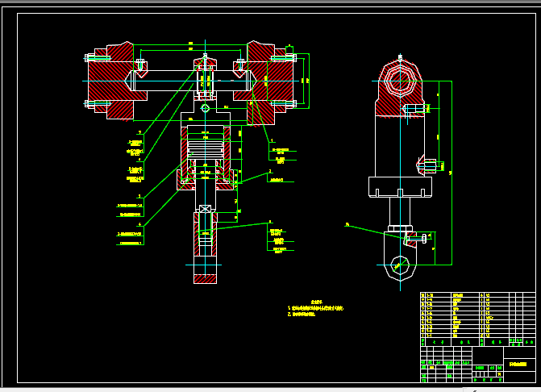Viewport: 541px width, 392px height.
Task: Select callout number 4 leader label
Action: click(139, 224)
